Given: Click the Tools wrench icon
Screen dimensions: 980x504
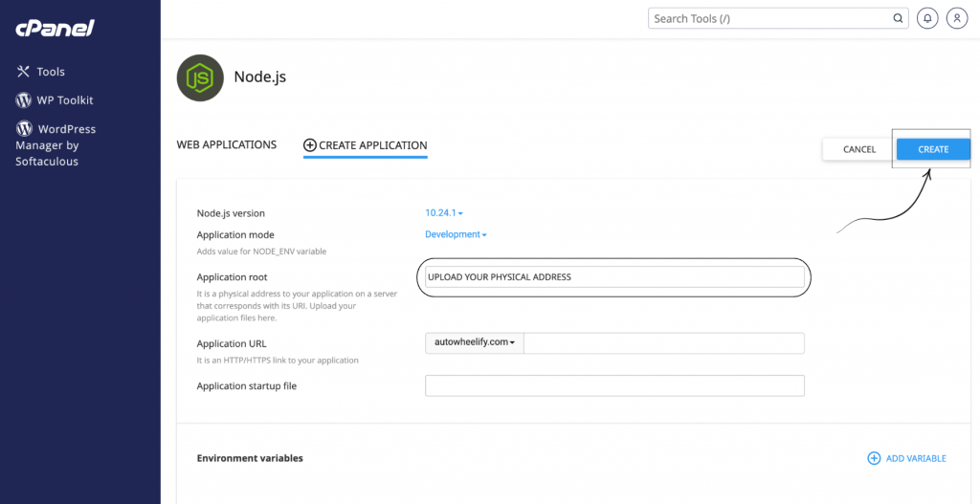Looking at the screenshot, I should (x=23, y=71).
